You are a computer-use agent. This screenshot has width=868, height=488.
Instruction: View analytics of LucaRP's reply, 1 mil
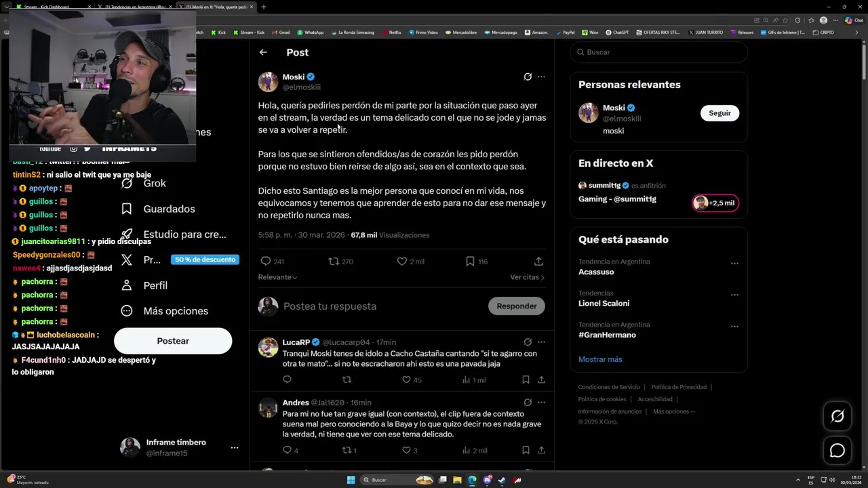click(x=474, y=380)
